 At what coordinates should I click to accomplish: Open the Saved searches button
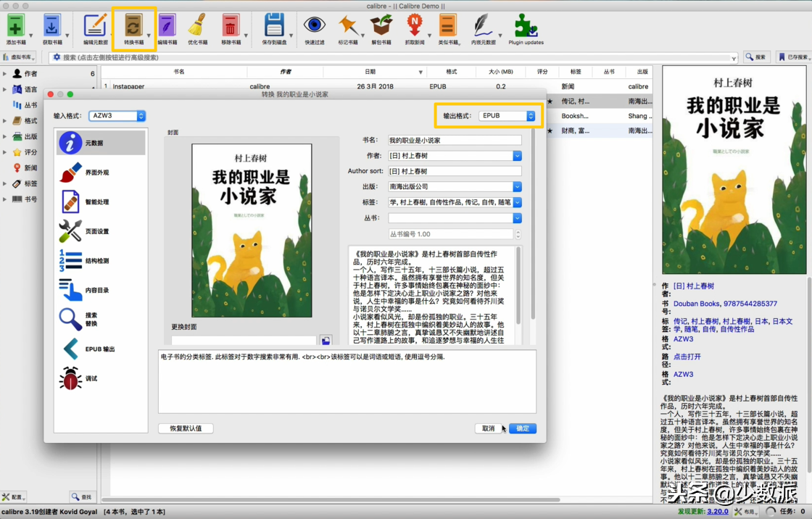pos(793,57)
